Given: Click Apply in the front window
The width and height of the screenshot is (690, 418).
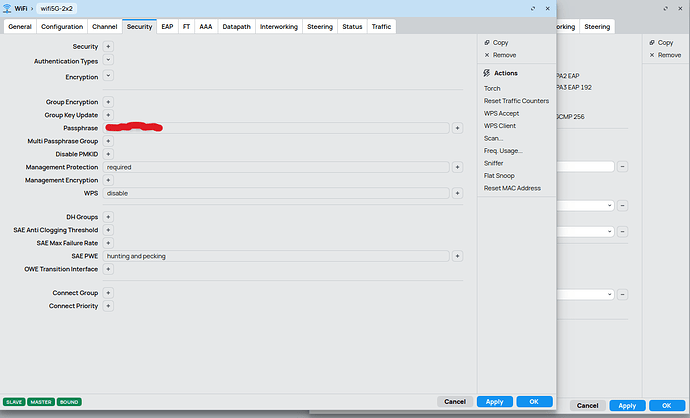Looking at the screenshot, I should tap(495, 401).
